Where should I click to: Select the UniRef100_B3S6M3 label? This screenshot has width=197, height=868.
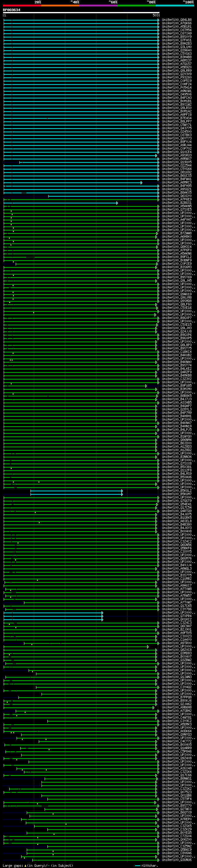pos(177,267)
